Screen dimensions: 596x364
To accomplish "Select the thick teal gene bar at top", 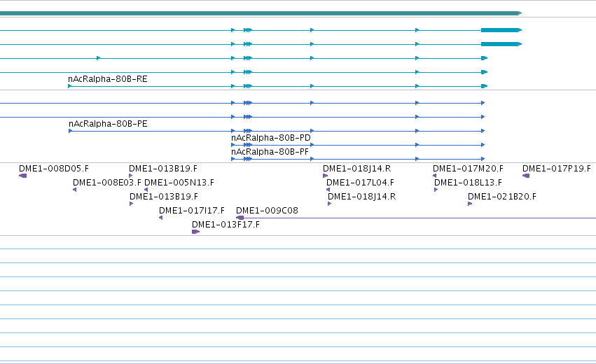I will click(261, 13).
